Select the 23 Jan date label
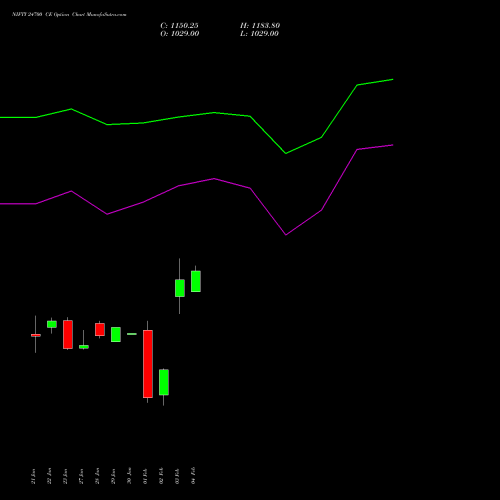 65,476
